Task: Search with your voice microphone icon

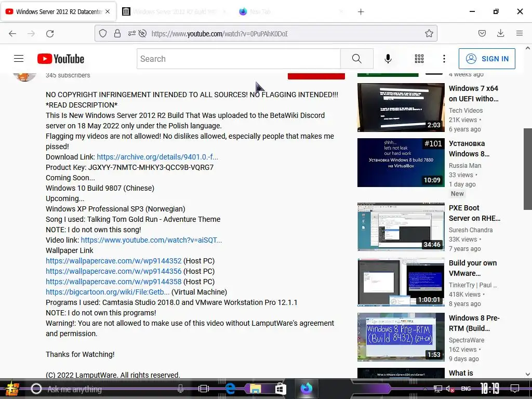Action: (x=388, y=59)
